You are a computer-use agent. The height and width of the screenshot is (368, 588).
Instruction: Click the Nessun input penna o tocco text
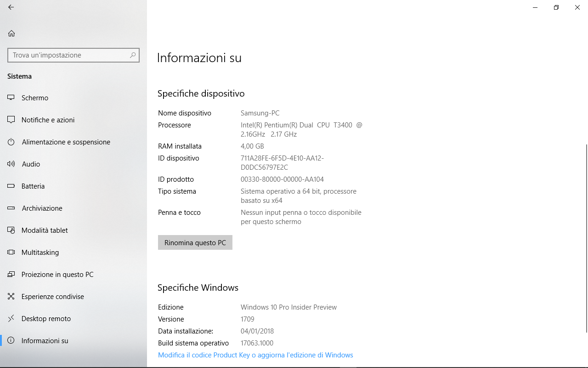301,217
